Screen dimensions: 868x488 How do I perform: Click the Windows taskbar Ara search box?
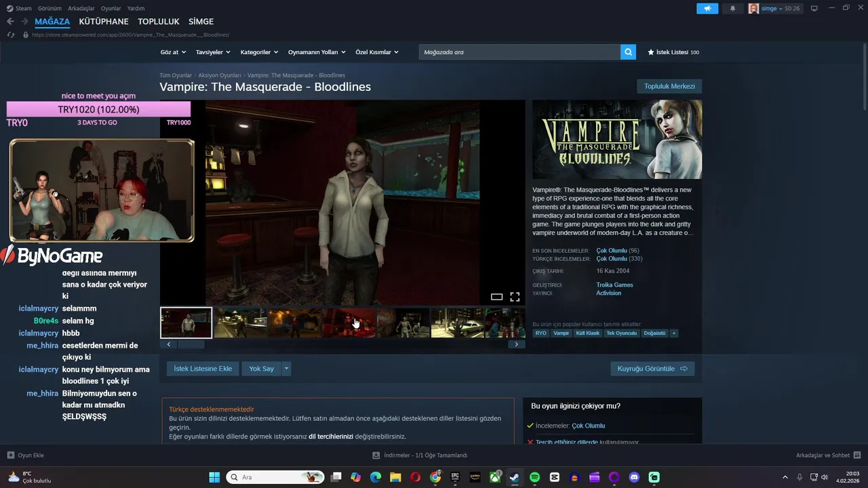click(x=275, y=477)
